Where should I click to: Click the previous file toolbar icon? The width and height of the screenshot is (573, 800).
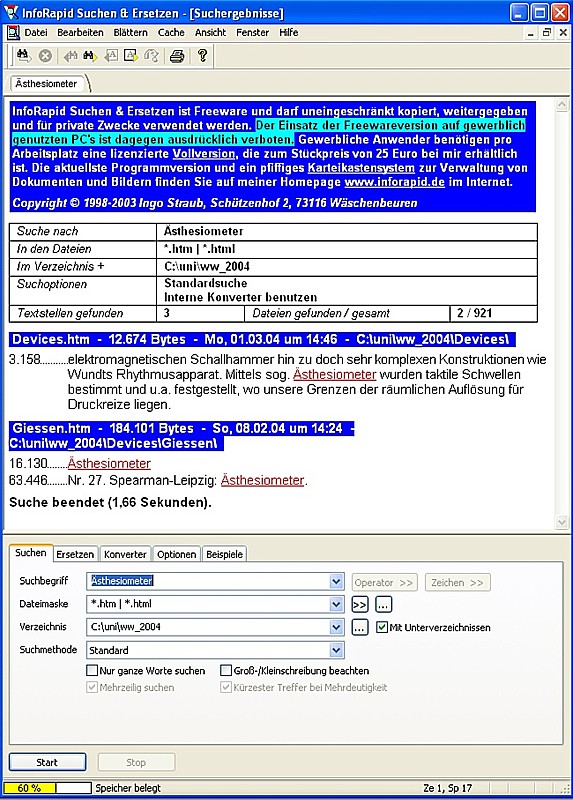tap(111, 56)
